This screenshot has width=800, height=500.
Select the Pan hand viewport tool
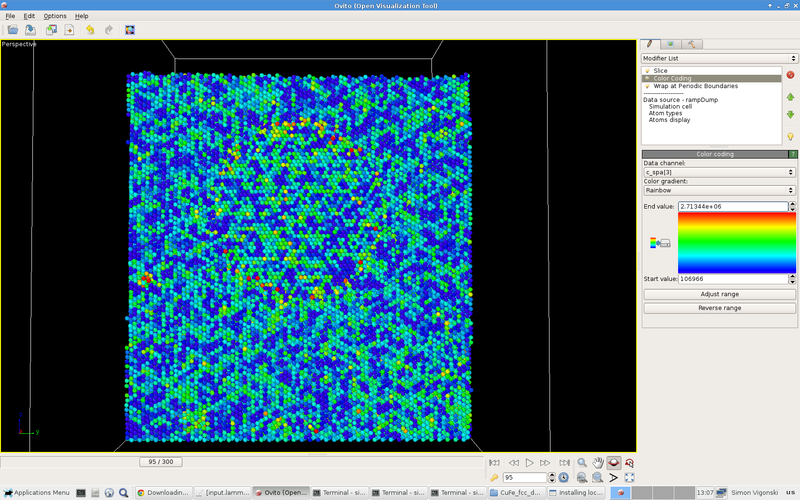(598, 463)
